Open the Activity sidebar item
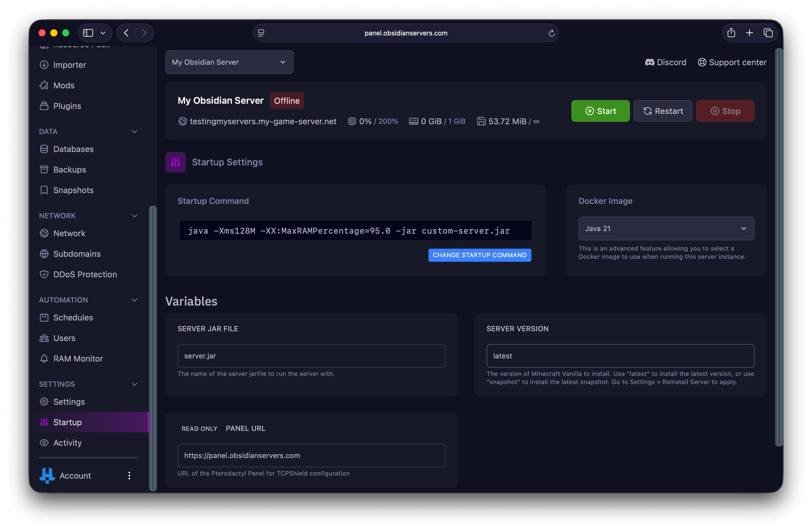 pyautogui.click(x=67, y=443)
